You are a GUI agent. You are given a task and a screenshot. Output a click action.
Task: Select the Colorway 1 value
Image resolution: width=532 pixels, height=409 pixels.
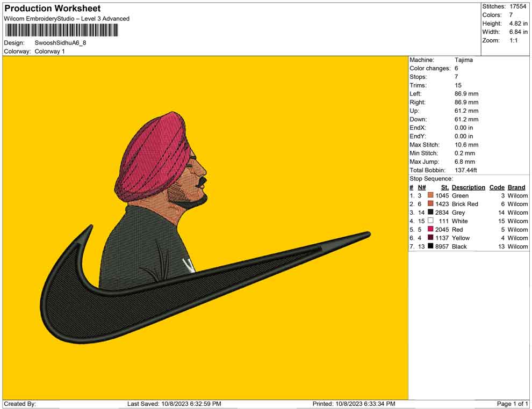[49, 52]
